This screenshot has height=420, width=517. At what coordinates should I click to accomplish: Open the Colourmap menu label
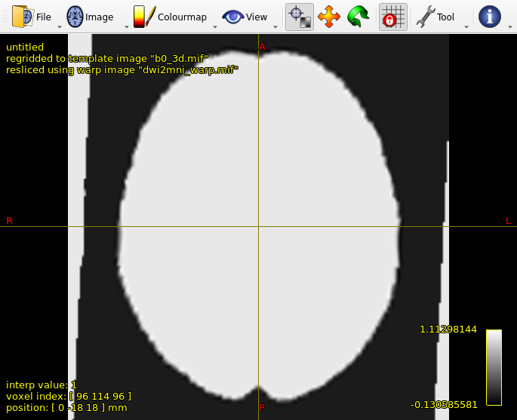coord(182,17)
